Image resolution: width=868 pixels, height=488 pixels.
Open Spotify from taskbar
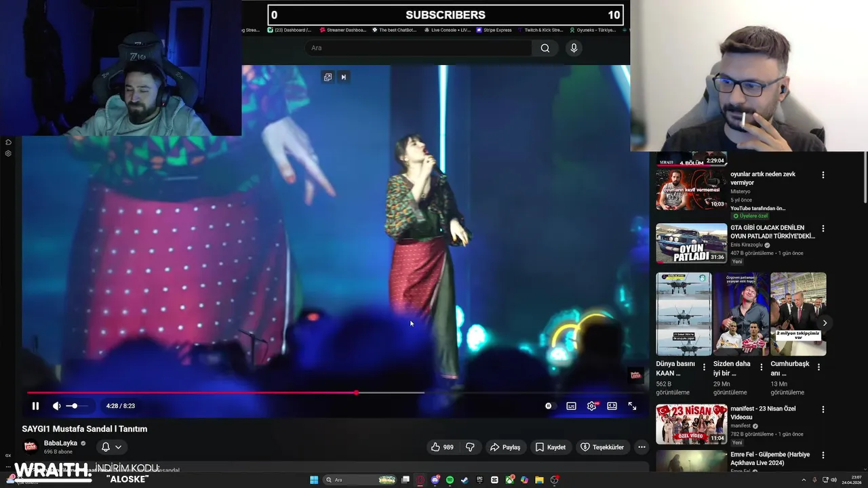(x=450, y=480)
